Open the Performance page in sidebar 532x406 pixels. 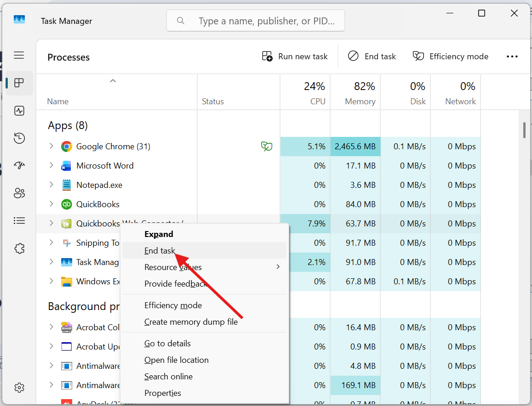coord(19,111)
